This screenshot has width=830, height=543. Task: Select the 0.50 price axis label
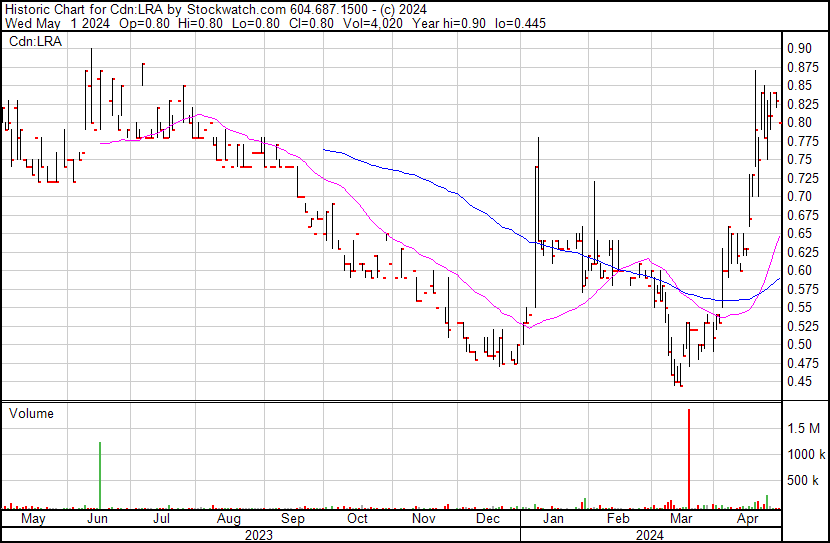click(799, 345)
